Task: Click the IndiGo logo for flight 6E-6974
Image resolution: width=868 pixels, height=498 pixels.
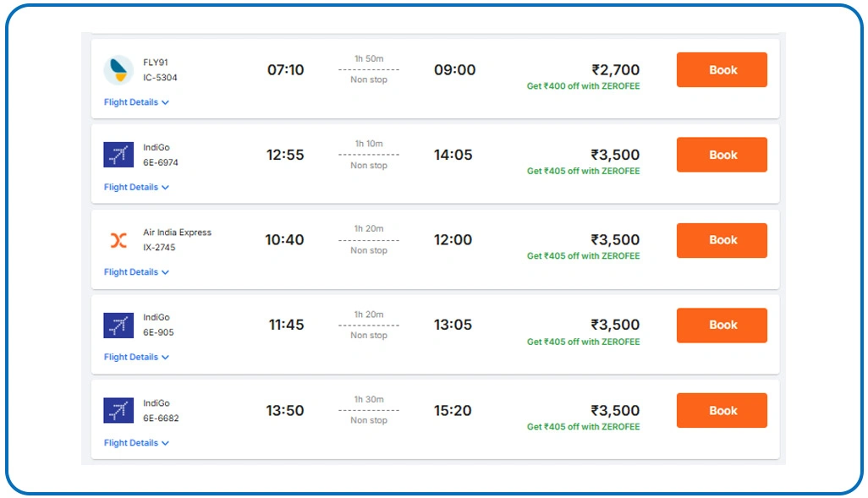Action: tap(118, 155)
